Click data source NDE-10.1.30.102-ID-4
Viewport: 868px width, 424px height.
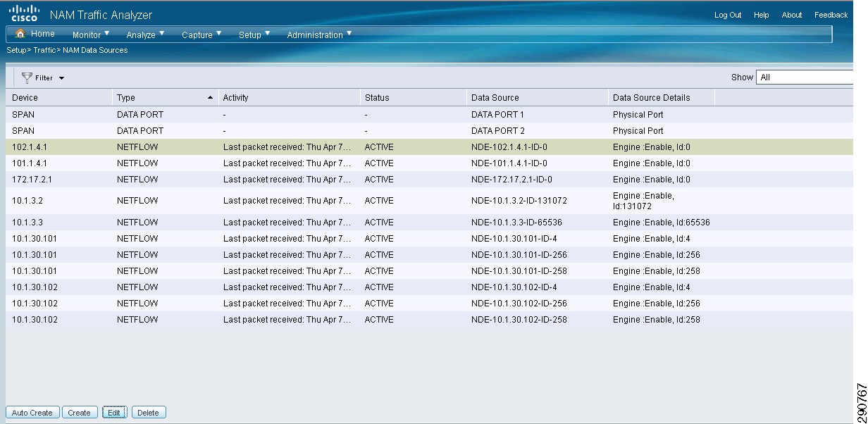click(514, 287)
